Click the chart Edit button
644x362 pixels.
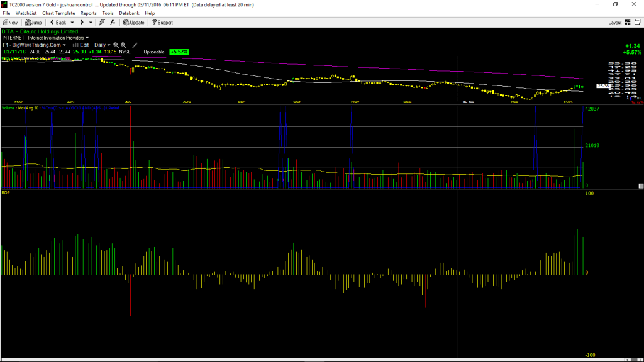tap(81, 45)
